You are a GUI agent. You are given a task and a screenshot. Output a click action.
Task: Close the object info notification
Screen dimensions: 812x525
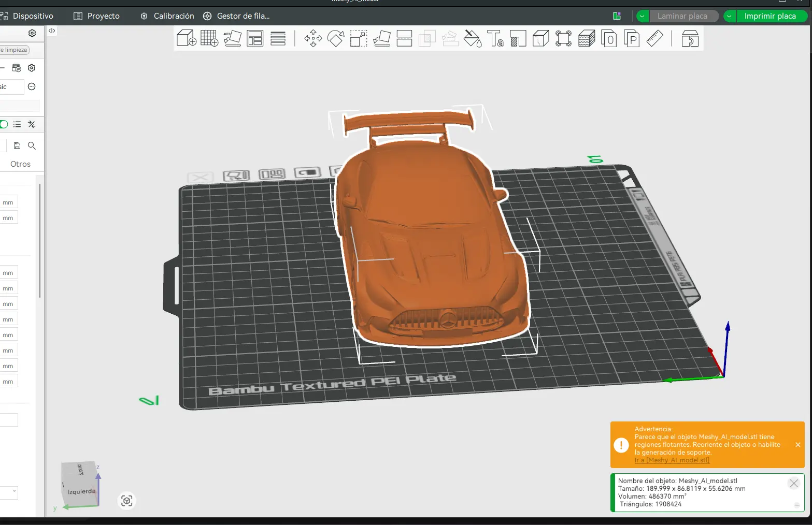click(794, 483)
